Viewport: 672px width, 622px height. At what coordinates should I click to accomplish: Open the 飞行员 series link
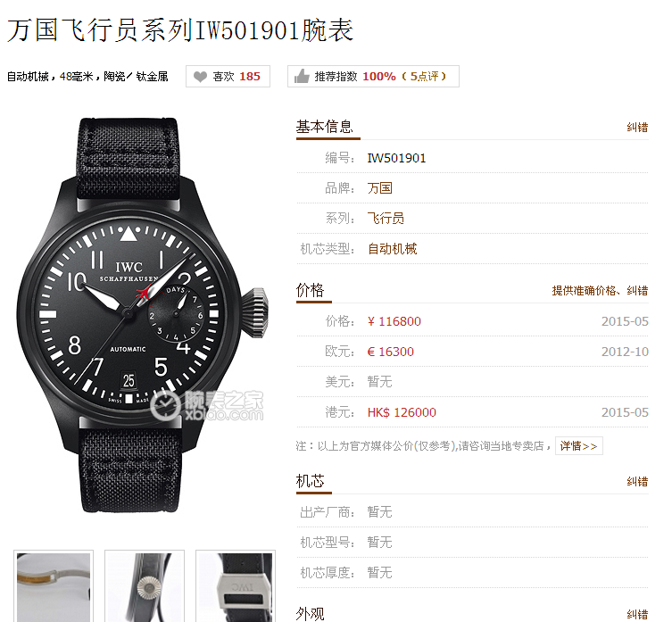pyautogui.click(x=386, y=219)
